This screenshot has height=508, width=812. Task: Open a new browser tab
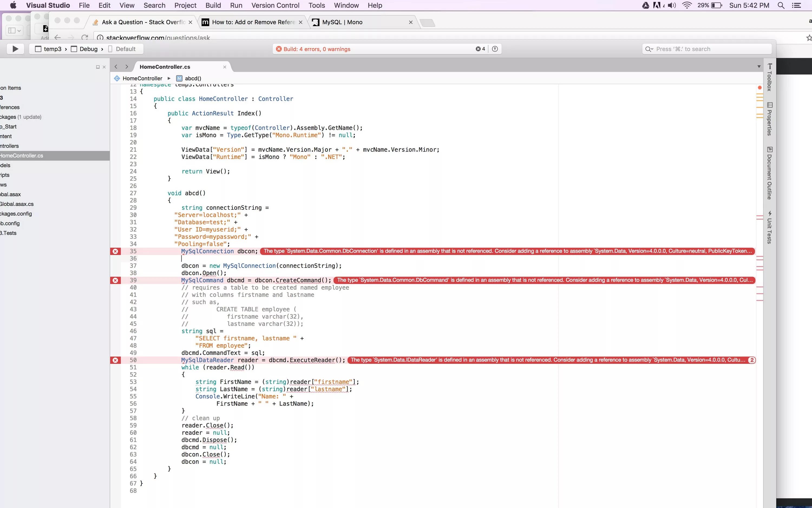(427, 22)
